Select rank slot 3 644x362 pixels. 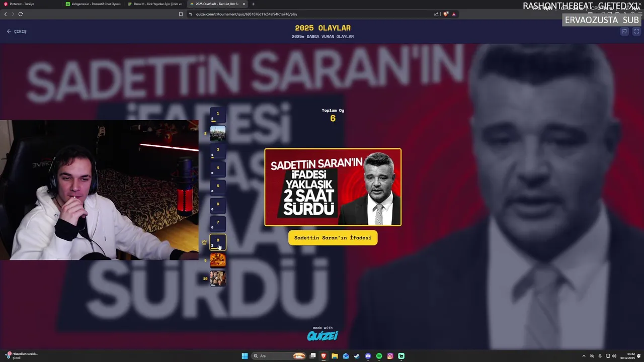218,151
